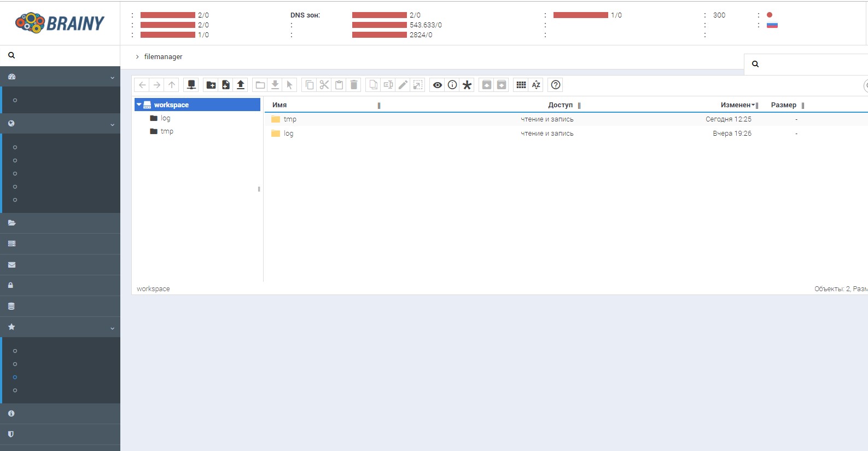Go back in file manager history
This screenshot has height=451, width=868.
point(142,85)
